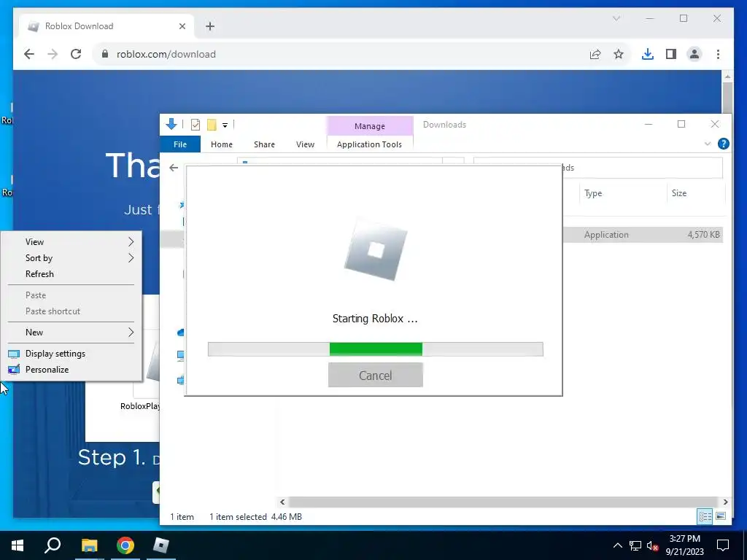Expand the View submenu in context menu

pos(71,242)
